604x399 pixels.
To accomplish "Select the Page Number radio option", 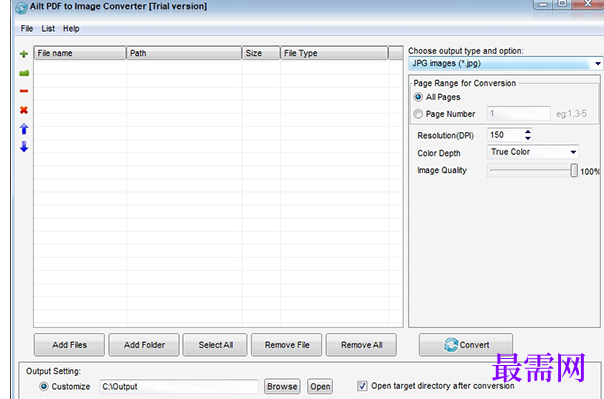I will [418, 114].
